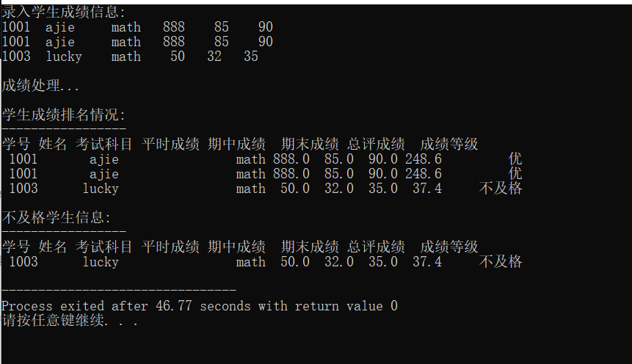Click the '不及格学生信息' section heading
This screenshot has height=364, width=632.
point(57,218)
